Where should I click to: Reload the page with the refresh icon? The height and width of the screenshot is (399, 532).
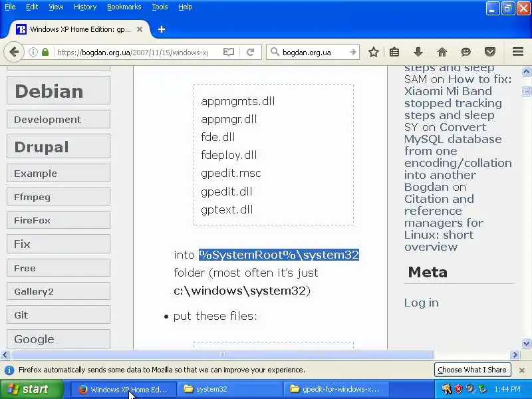click(x=251, y=53)
